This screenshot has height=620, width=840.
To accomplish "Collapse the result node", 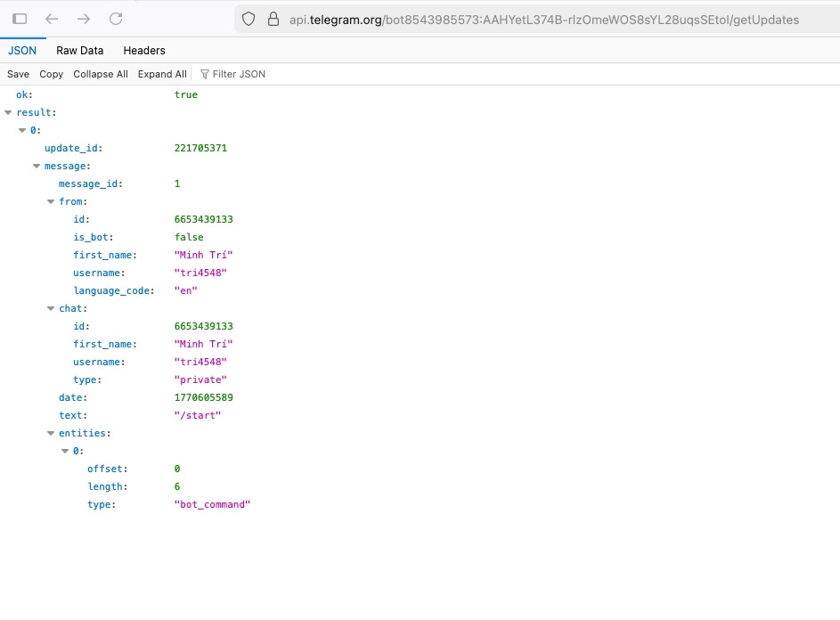I will click(x=9, y=112).
